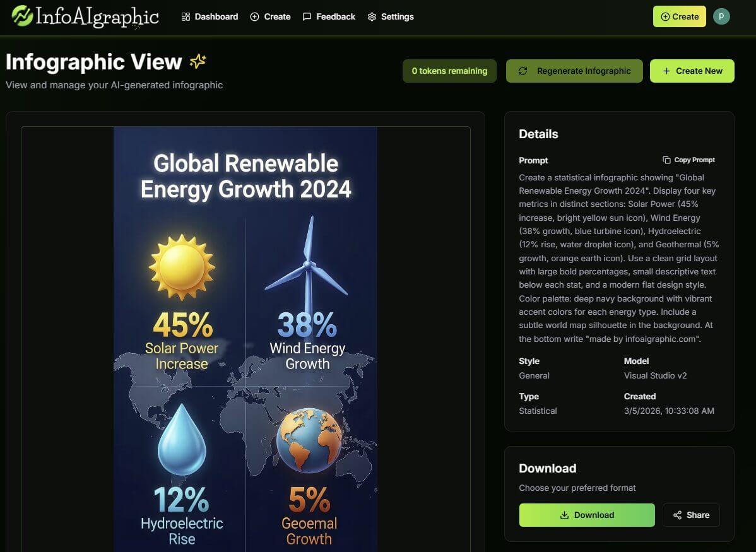Image resolution: width=756 pixels, height=552 pixels.
Task: Open the Dashboard nav item
Action: coord(210,16)
